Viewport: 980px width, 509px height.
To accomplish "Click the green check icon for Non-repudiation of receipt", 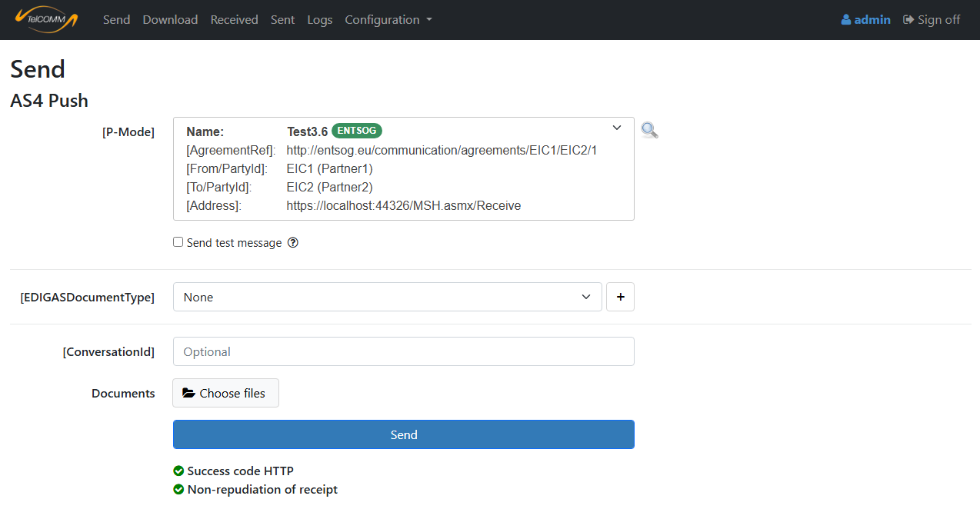I will tap(178, 489).
